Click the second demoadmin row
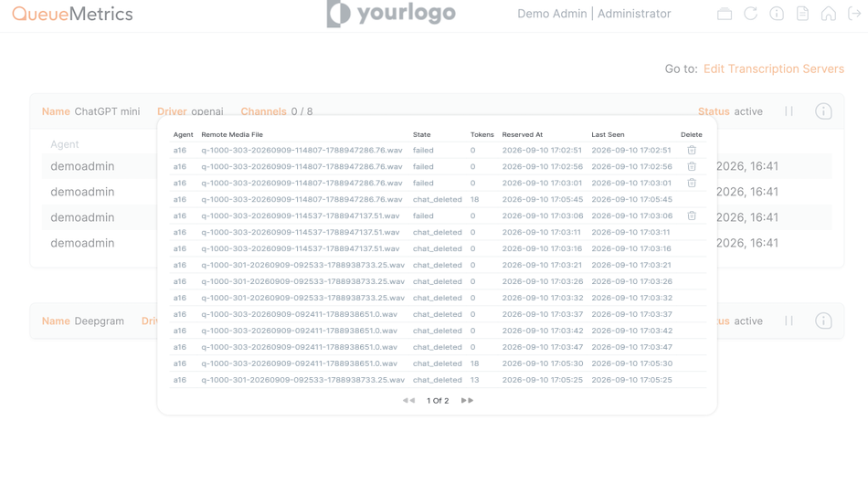 point(82,192)
